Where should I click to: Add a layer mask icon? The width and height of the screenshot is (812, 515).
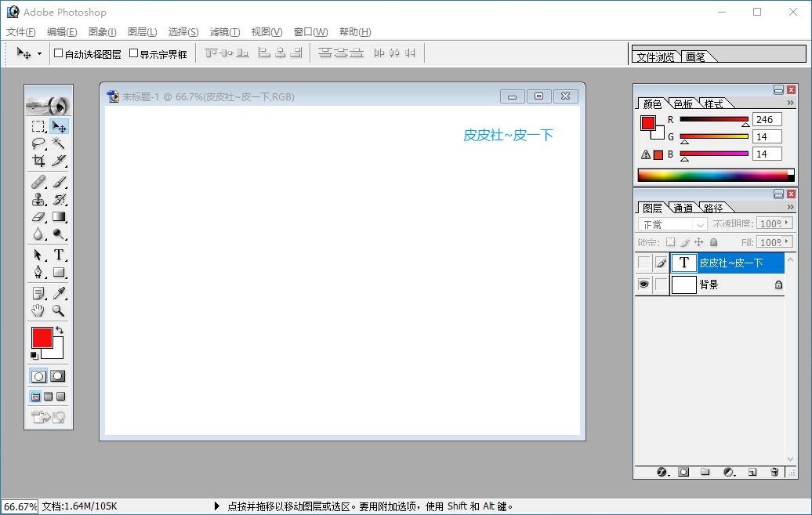(x=683, y=472)
